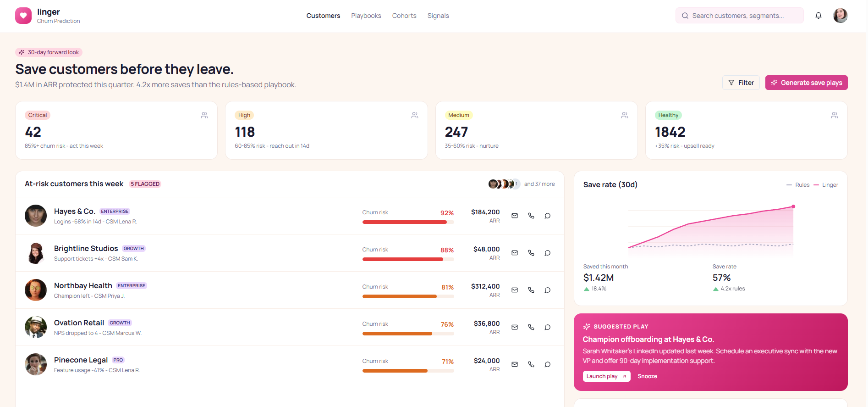Image resolution: width=868 pixels, height=407 pixels.
Task: Click the PRO tag on Pinecone Legal
Action: point(118,360)
